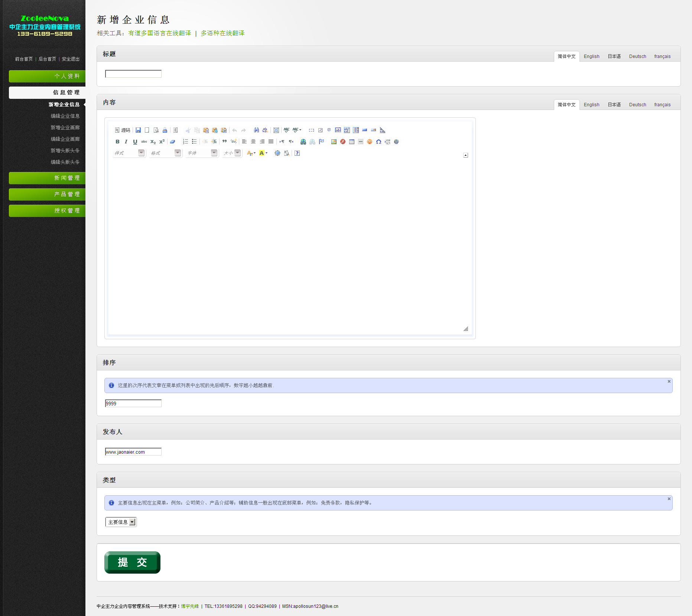The height and width of the screenshot is (616, 692).
Task: Click the Insert Smiley icon
Action: (370, 142)
